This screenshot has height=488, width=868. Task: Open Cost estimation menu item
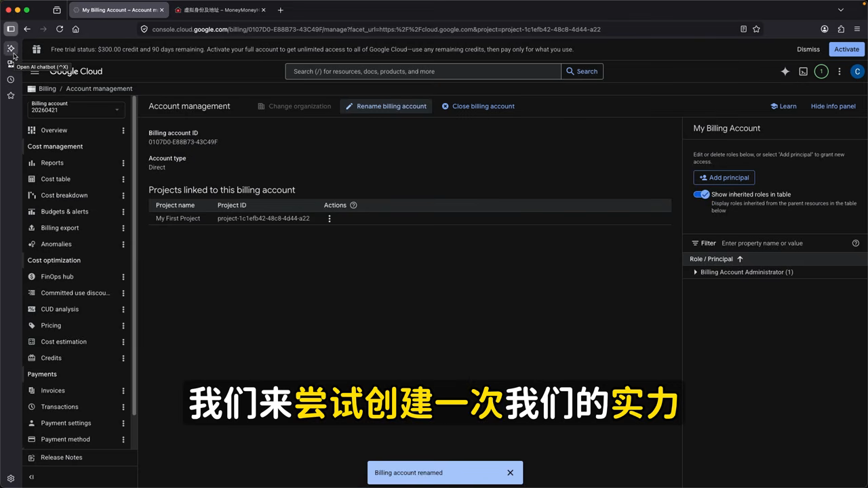point(64,342)
